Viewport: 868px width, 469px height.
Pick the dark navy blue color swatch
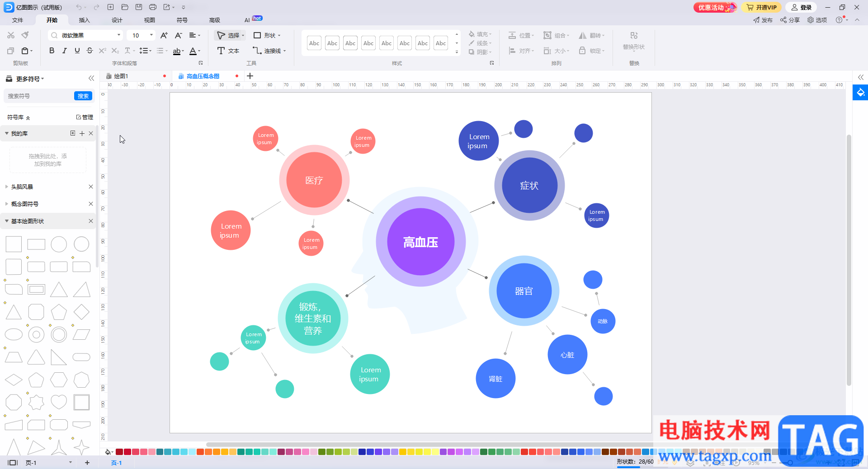point(362,452)
